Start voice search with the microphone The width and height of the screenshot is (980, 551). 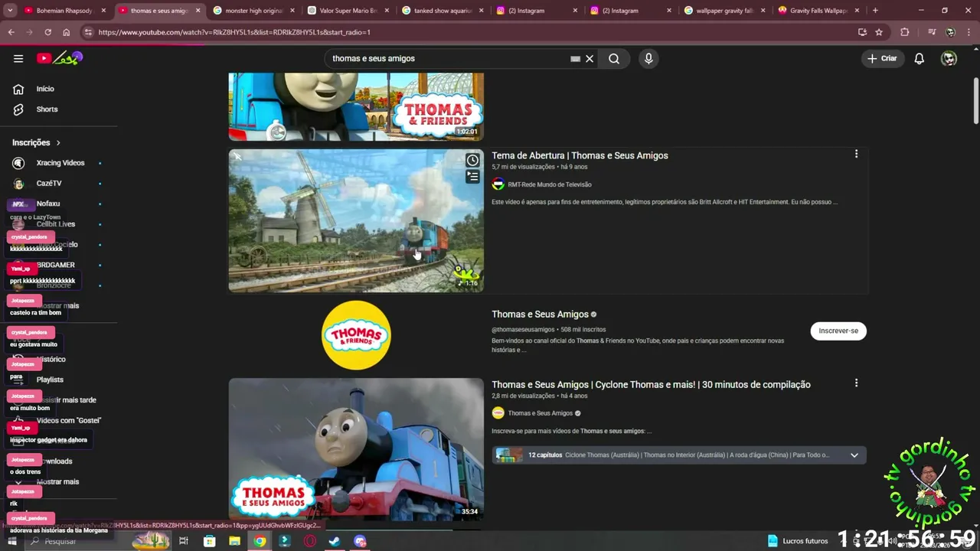coord(648,58)
